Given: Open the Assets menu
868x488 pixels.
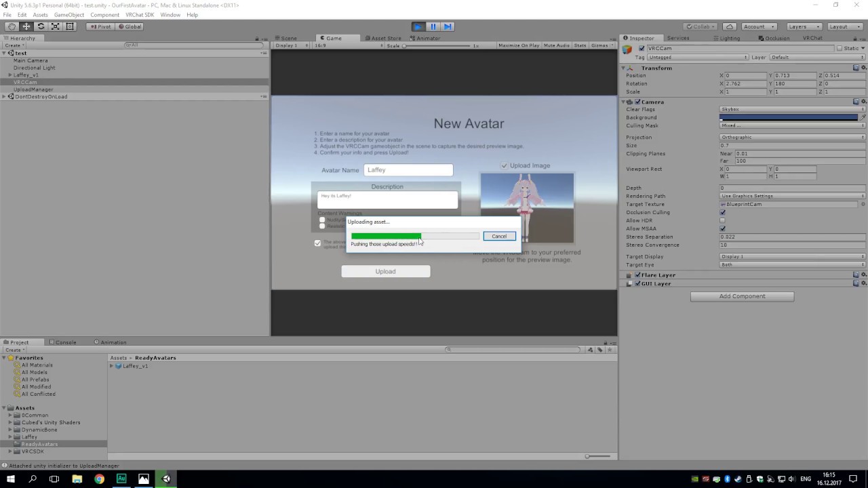Looking at the screenshot, I should [40, 15].
